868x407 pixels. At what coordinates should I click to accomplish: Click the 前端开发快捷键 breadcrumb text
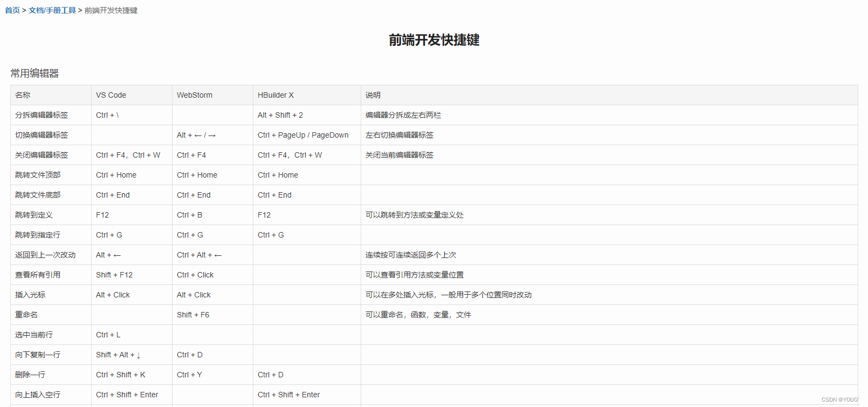tap(111, 10)
